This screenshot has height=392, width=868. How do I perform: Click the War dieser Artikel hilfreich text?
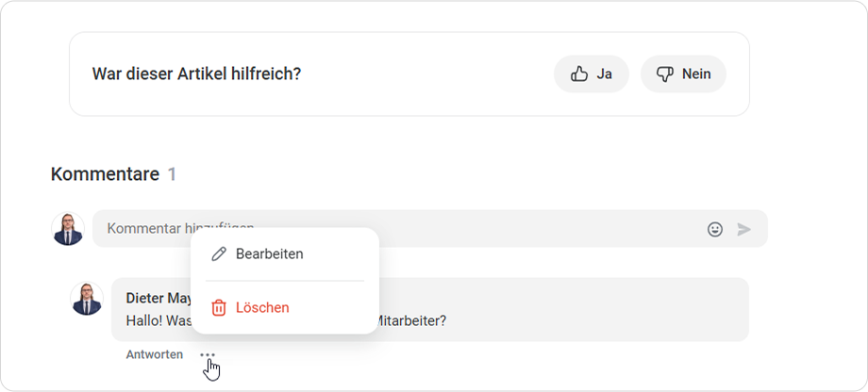196,74
